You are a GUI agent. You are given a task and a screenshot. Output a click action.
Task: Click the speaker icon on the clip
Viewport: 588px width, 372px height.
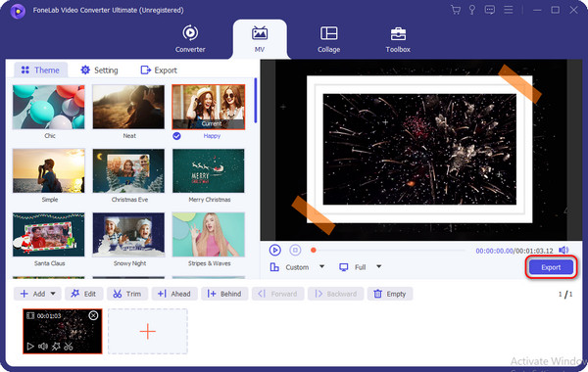click(43, 347)
